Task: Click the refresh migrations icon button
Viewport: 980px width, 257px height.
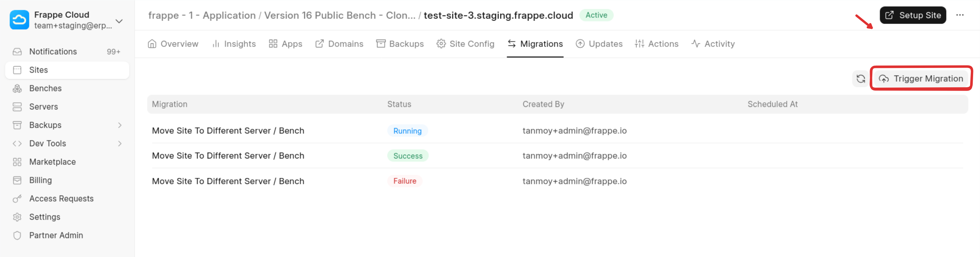Action: (860, 79)
